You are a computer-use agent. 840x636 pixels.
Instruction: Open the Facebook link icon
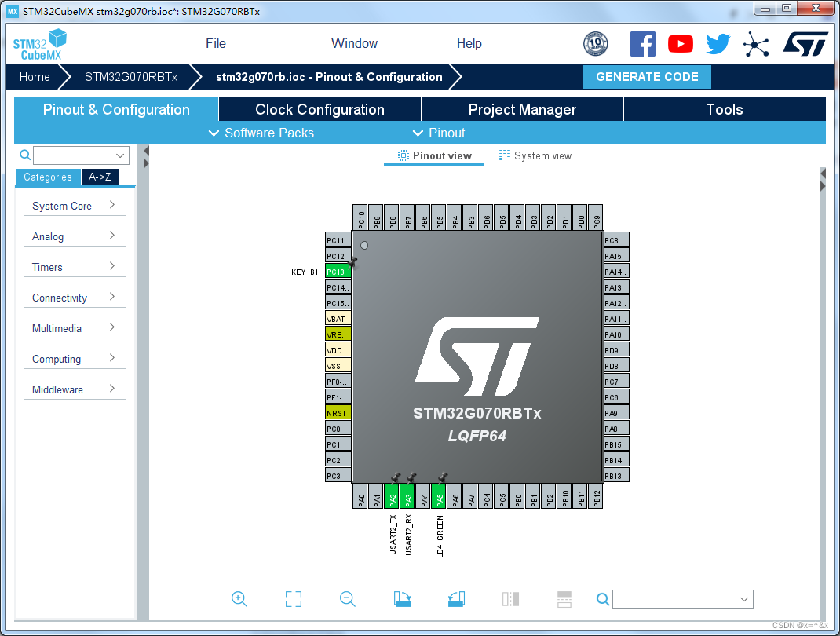[x=642, y=44]
